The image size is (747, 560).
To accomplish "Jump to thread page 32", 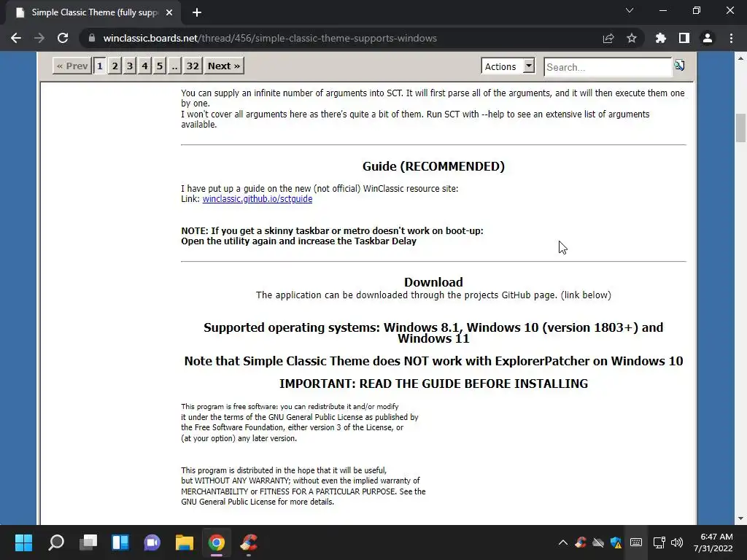I will tap(193, 66).
